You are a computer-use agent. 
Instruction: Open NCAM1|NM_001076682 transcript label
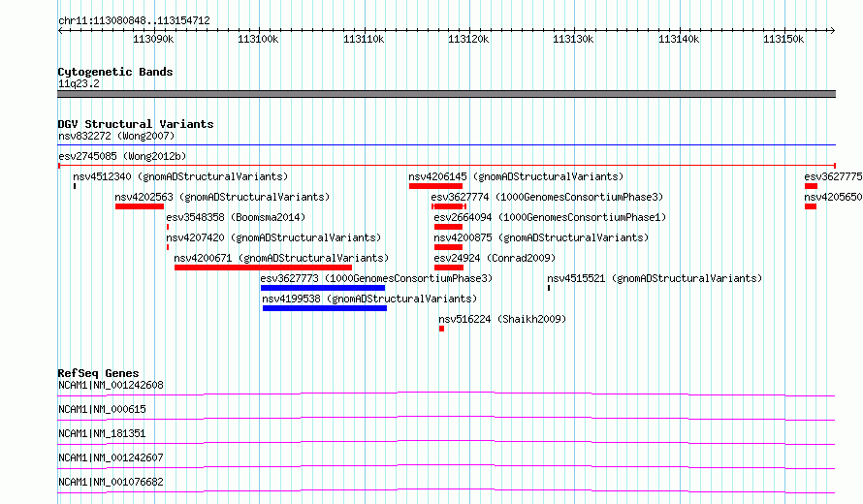tap(111, 482)
